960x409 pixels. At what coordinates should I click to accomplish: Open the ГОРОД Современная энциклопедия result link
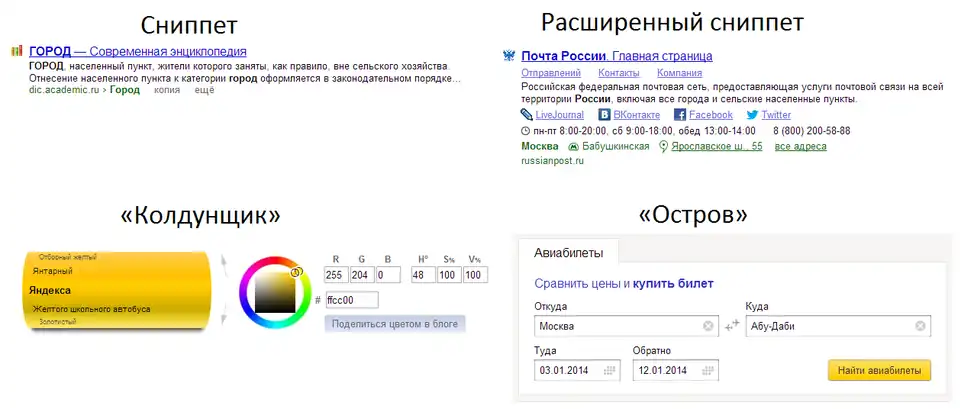pyautogui.click(x=138, y=51)
